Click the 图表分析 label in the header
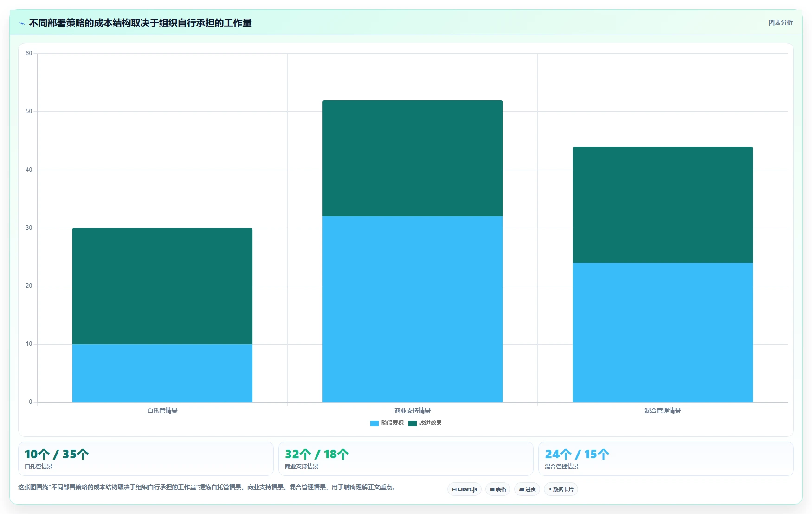This screenshot has height=514, width=812. tap(780, 22)
